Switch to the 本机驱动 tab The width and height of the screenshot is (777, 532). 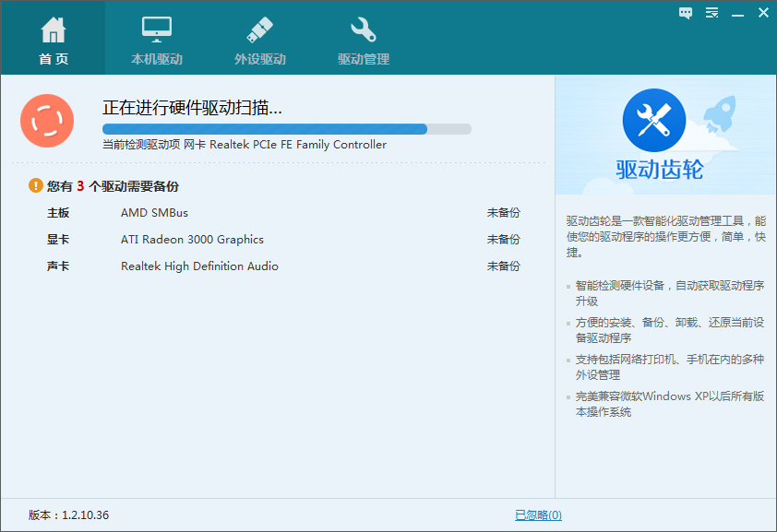(157, 59)
